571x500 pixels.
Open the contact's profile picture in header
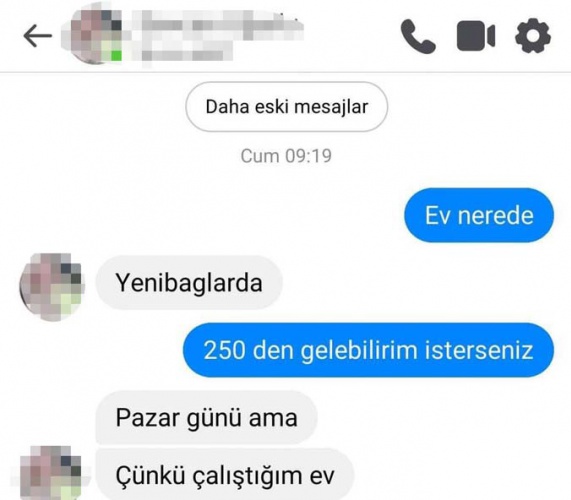click(95, 36)
